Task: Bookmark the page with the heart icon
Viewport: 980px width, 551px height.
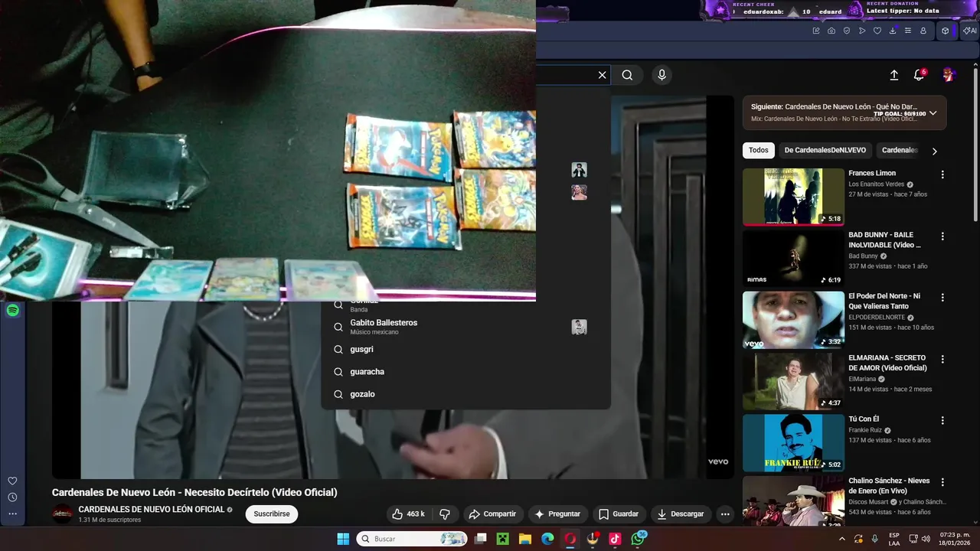Action: (877, 31)
